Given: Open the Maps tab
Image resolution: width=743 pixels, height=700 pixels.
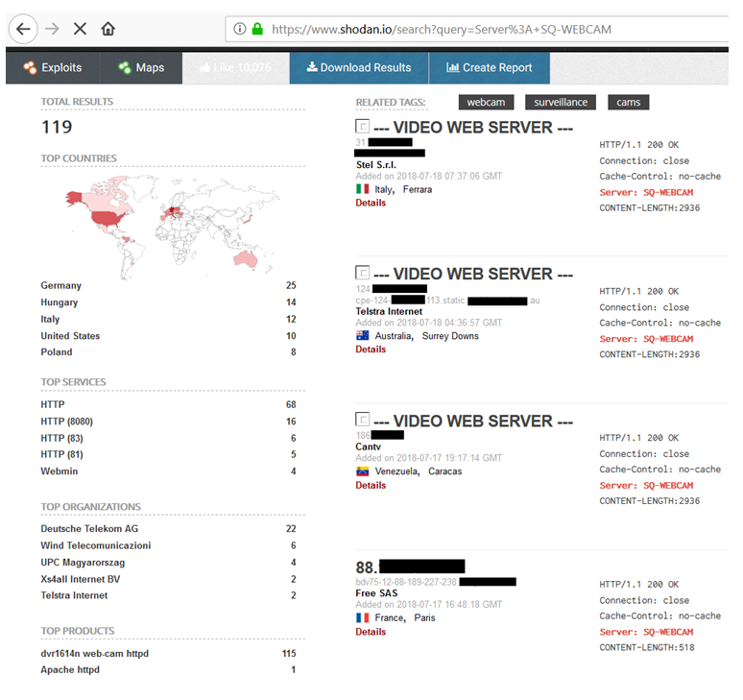Looking at the screenshot, I should pyautogui.click(x=141, y=68).
